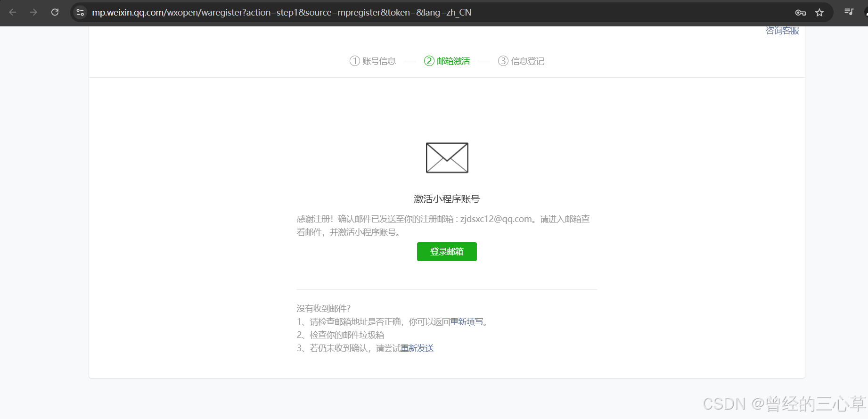
Task: Focus the URL address bar text
Action: tap(282, 13)
